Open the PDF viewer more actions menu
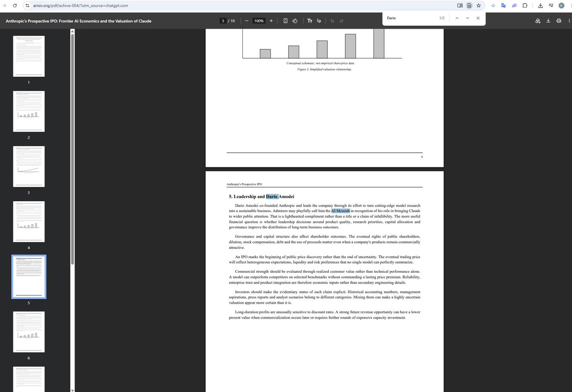 [569, 21]
